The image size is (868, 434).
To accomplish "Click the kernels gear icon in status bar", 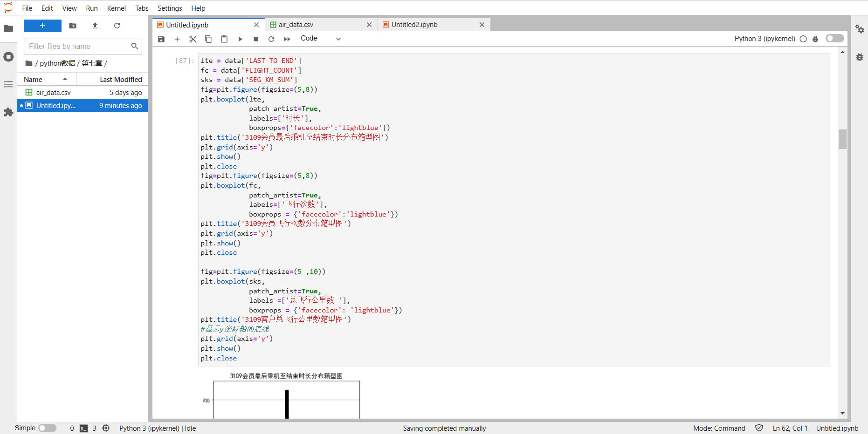I will click(x=106, y=428).
